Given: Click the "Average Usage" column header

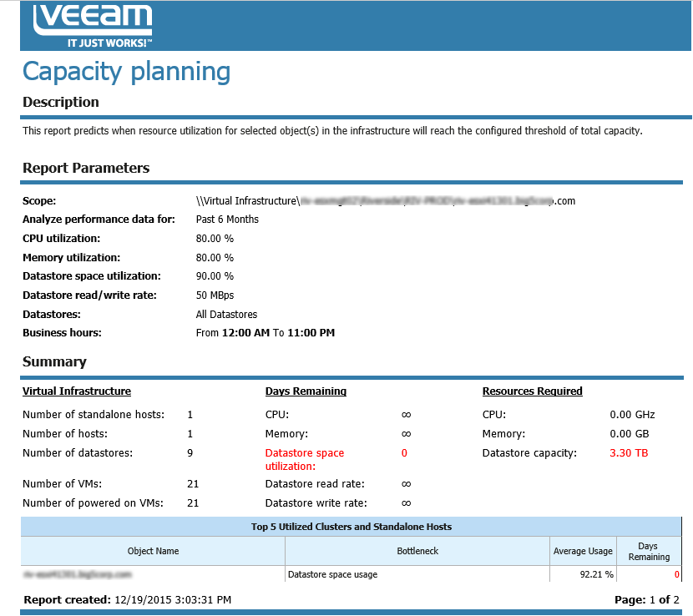Looking at the screenshot, I should pos(583,551).
